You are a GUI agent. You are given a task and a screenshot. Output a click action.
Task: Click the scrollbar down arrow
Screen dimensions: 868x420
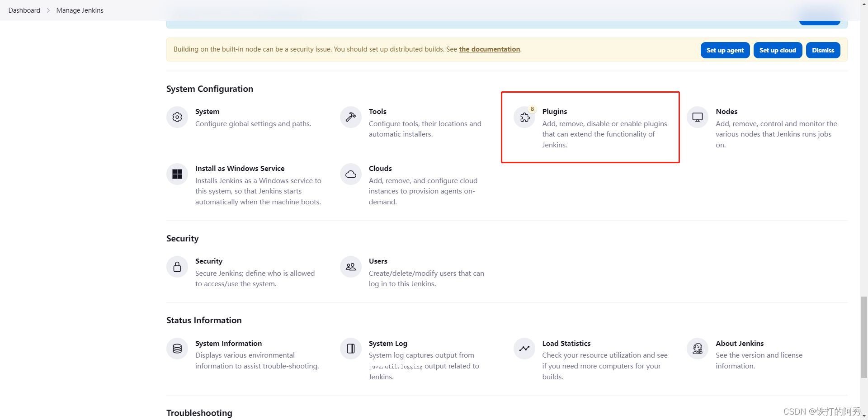[x=864, y=416]
